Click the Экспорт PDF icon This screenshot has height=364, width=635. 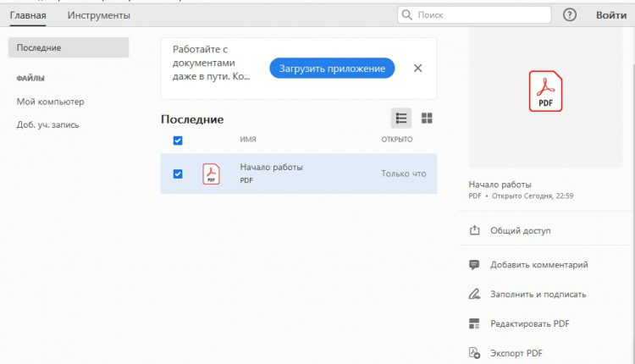[x=474, y=353]
